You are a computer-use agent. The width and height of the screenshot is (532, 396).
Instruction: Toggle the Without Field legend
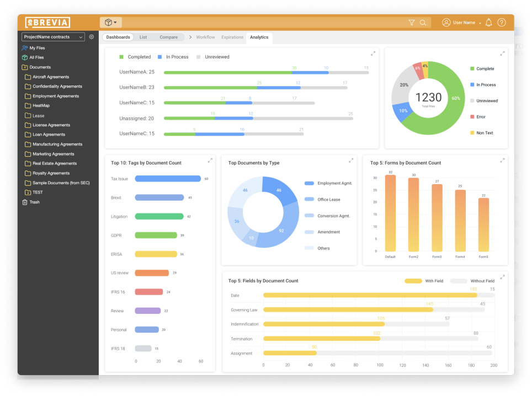pyautogui.click(x=472, y=281)
